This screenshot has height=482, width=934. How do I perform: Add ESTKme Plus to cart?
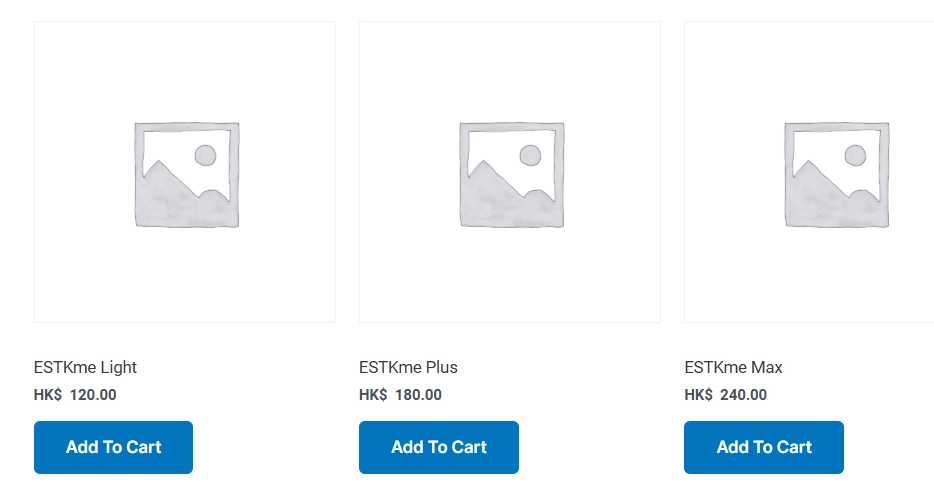438,447
